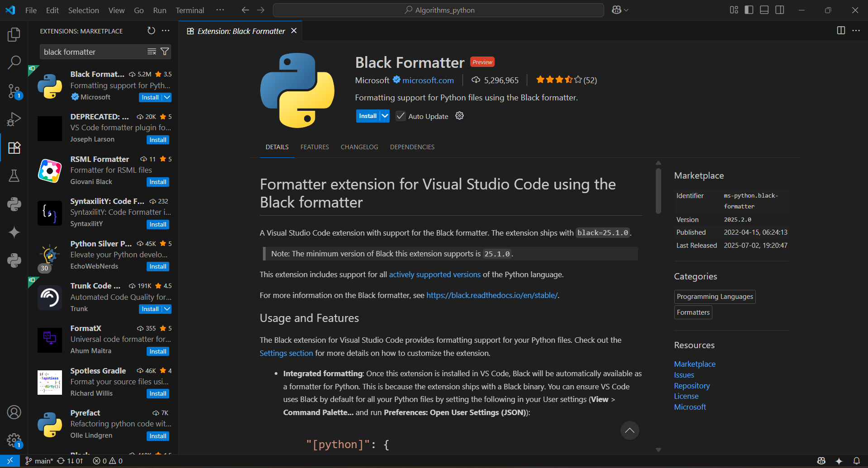
Task: Open Algorithms_python command center search
Action: 439,10
